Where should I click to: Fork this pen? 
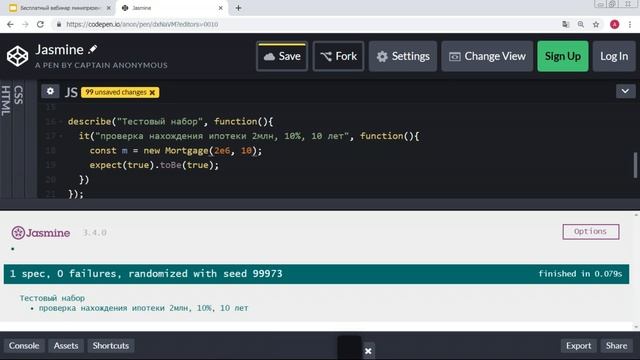point(338,56)
